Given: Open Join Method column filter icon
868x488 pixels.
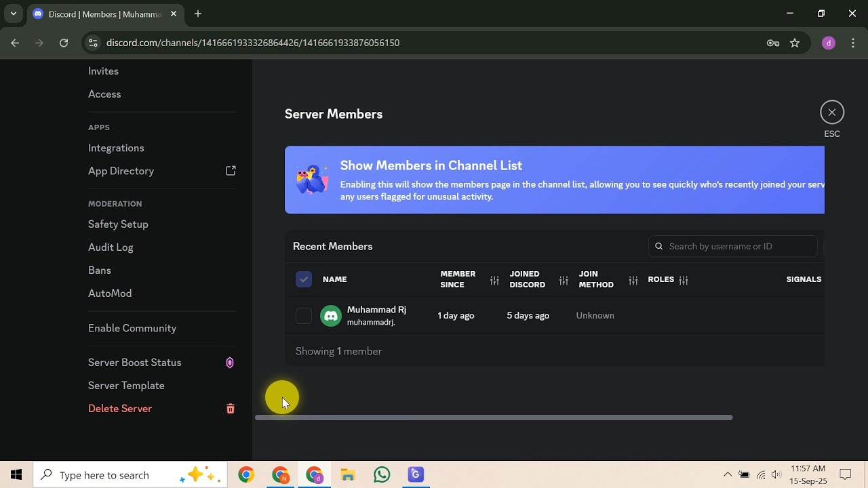Looking at the screenshot, I should point(633,280).
